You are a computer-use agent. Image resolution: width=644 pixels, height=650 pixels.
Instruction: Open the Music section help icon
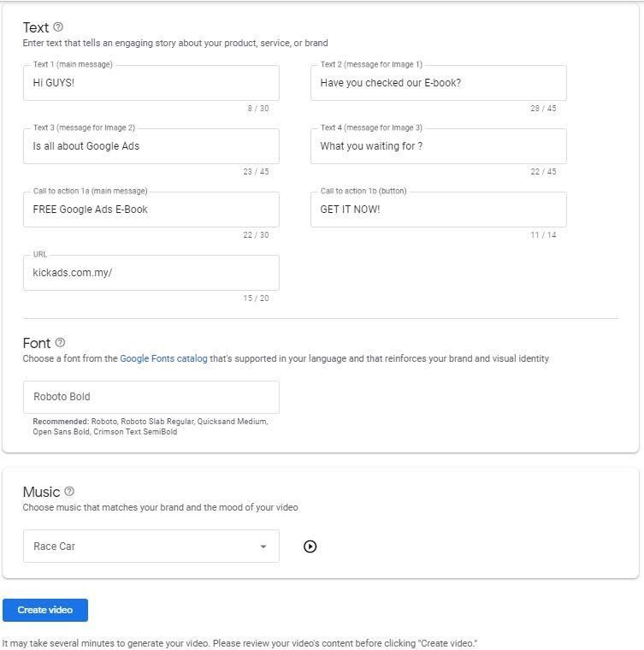tap(69, 491)
